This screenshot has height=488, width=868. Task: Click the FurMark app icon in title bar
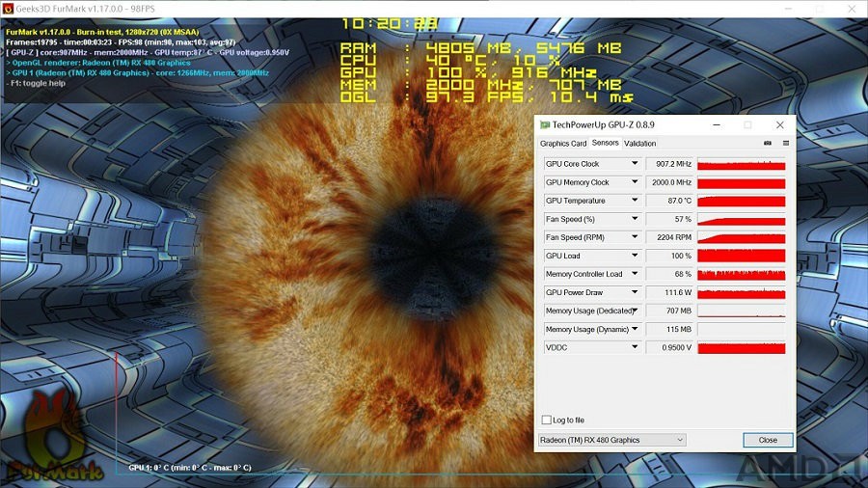pyautogui.click(x=8, y=9)
